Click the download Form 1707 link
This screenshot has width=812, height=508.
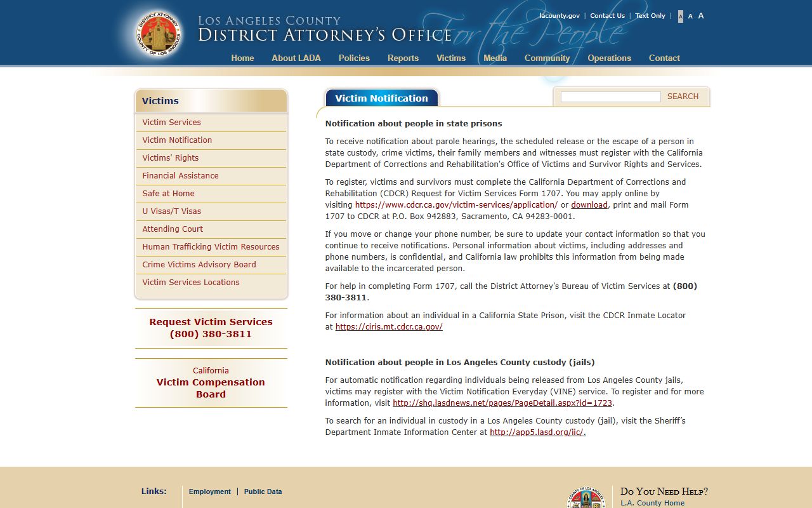(x=589, y=205)
